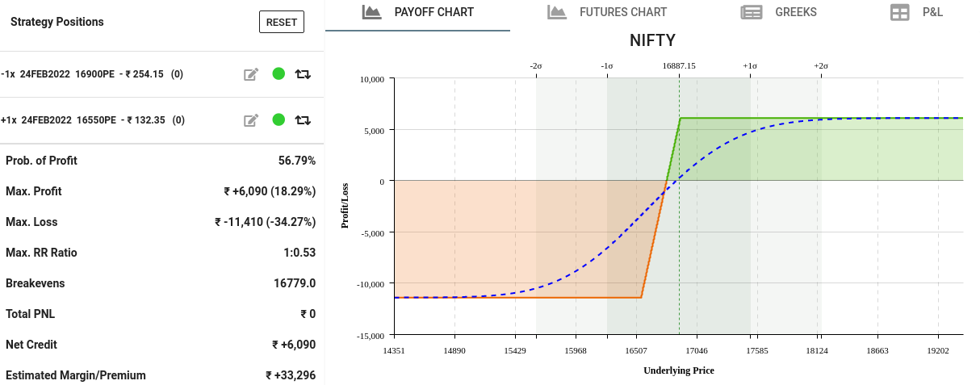980x385 pixels.
Task: Open the P&L tab
Action: 932,12
